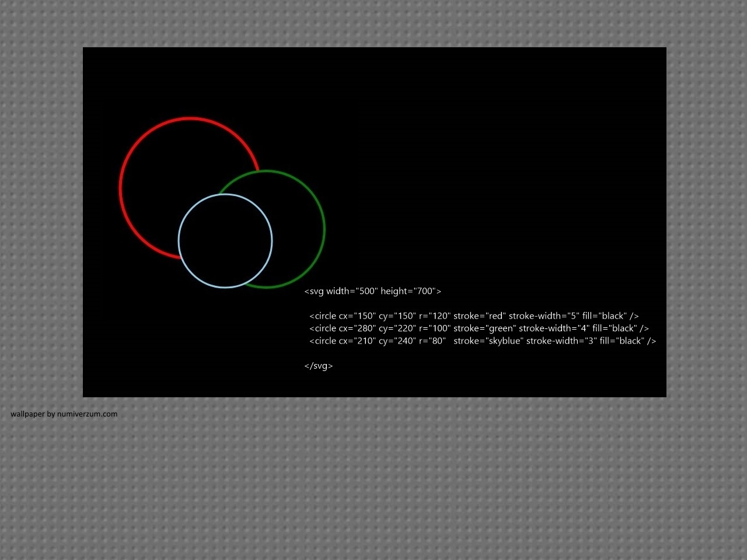This screenshot has width=747, height=560.
Task: Click the closing </svg> tag
Action: point(318,366)
